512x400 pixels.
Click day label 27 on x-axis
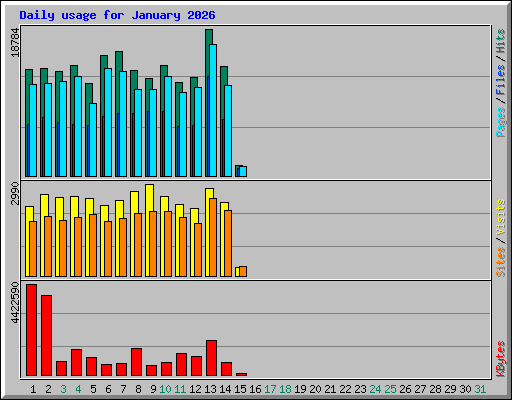pyautogui.click(x=420, y=389)
